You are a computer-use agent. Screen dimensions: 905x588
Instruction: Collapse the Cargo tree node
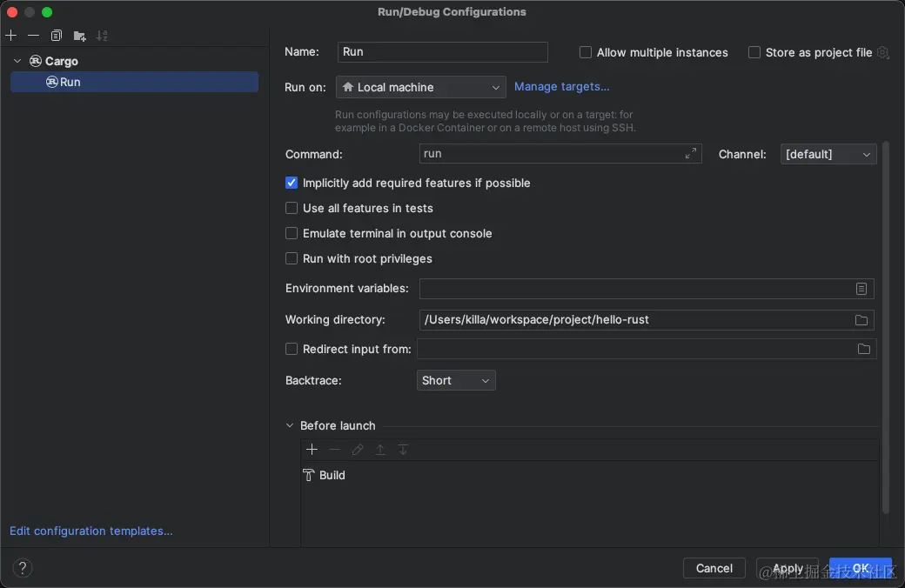(17, 61)
